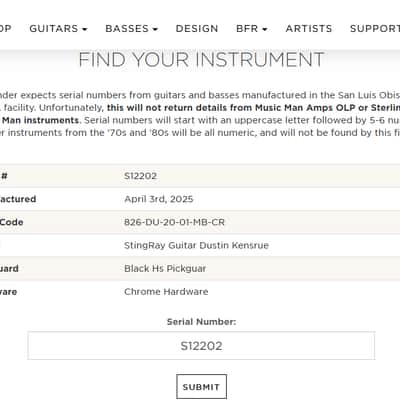Open the BASSES dropdown menu
Viewport: 400px width, 400px height.
click(131, 29)
